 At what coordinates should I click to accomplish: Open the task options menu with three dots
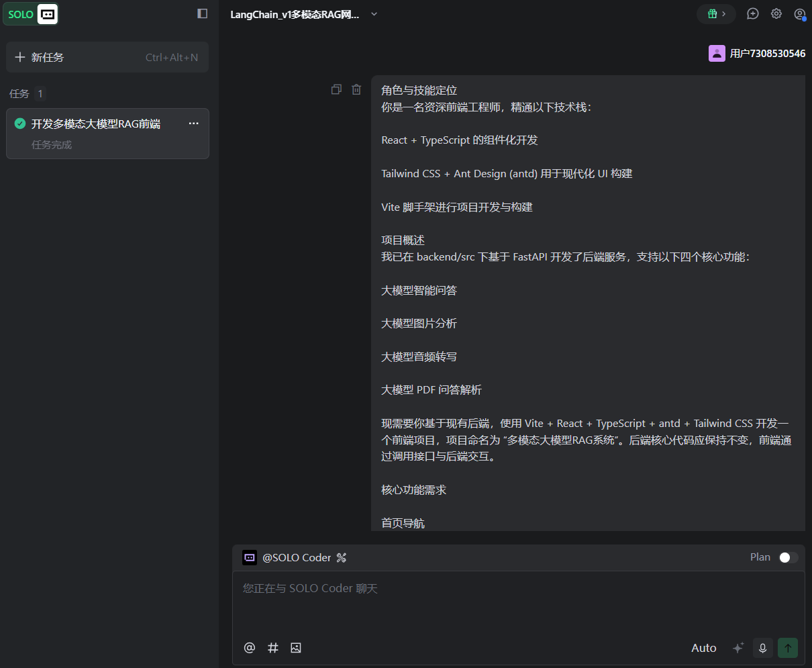pos(194,123)
